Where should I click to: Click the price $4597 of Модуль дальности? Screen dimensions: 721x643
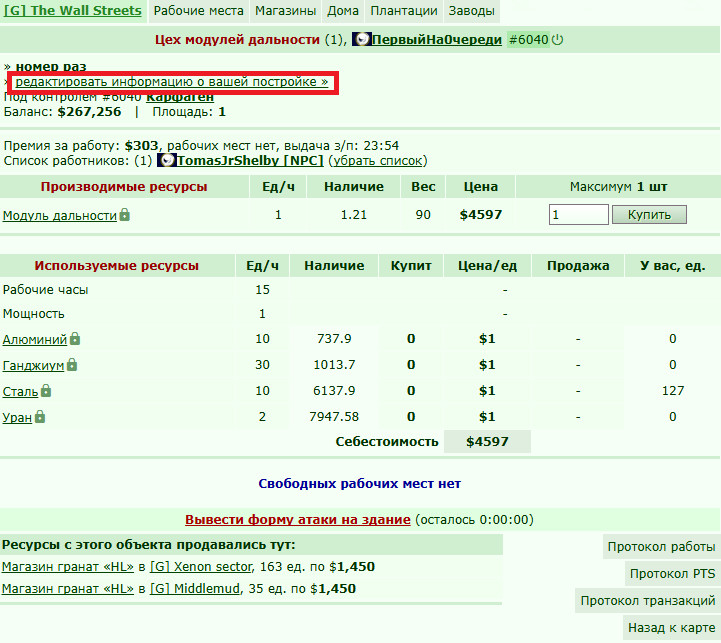click(481, 215)
